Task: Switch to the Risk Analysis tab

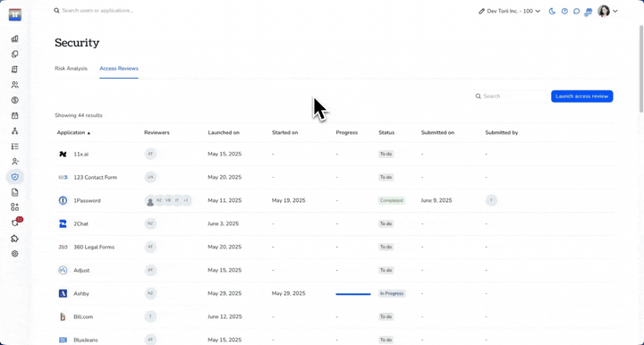Action: 71,69
